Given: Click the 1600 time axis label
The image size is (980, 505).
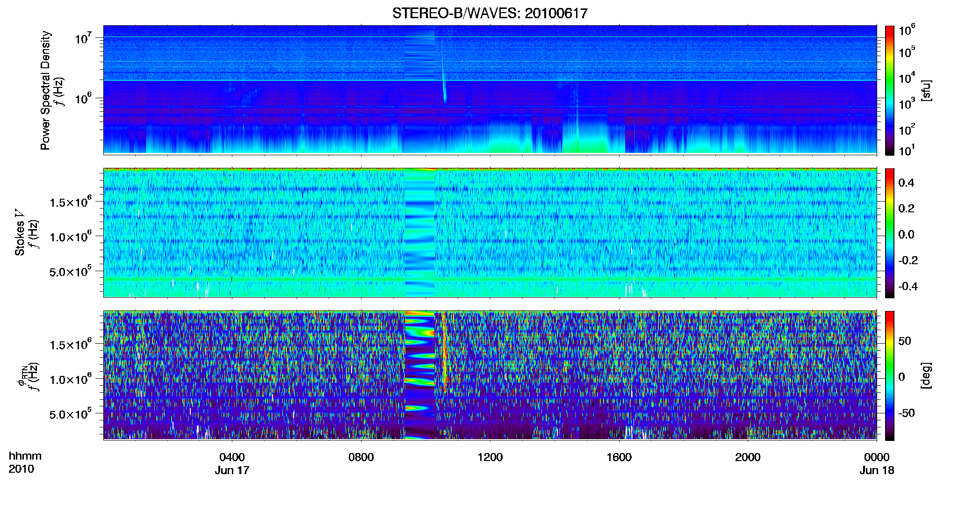Looking at the screenshot, I should [x=619, y=457].
